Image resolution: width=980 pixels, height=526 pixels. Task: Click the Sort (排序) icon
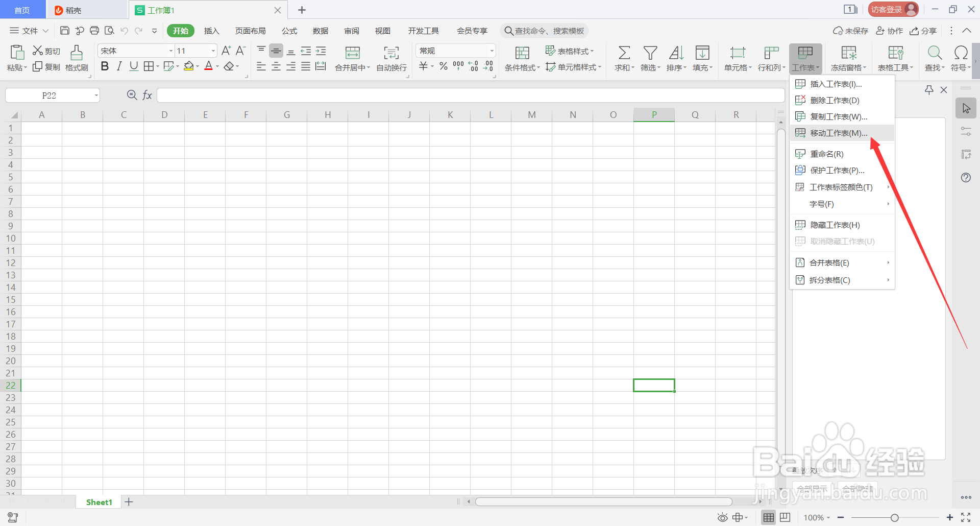[676, 53]
